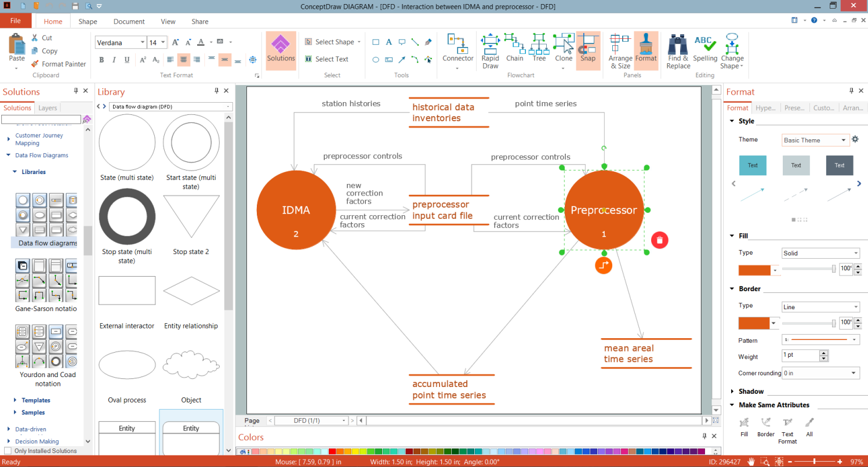Screen dimensions: 868x467
Task: Delete the selected Preprocessor shape
Action: pyautogui.click(x=659, y=240)
